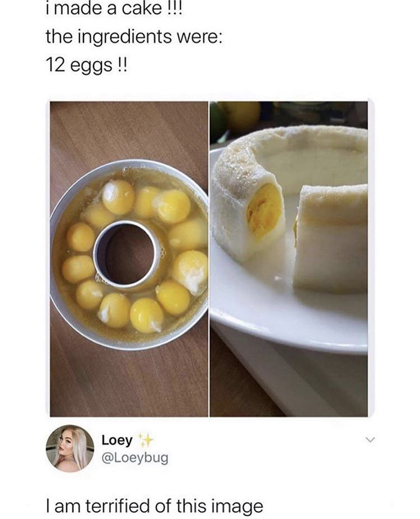Image resolution: width=420 pixels, height=519 pixels.
Task: Open the tweet options chevron
Action: coord(370,440)
